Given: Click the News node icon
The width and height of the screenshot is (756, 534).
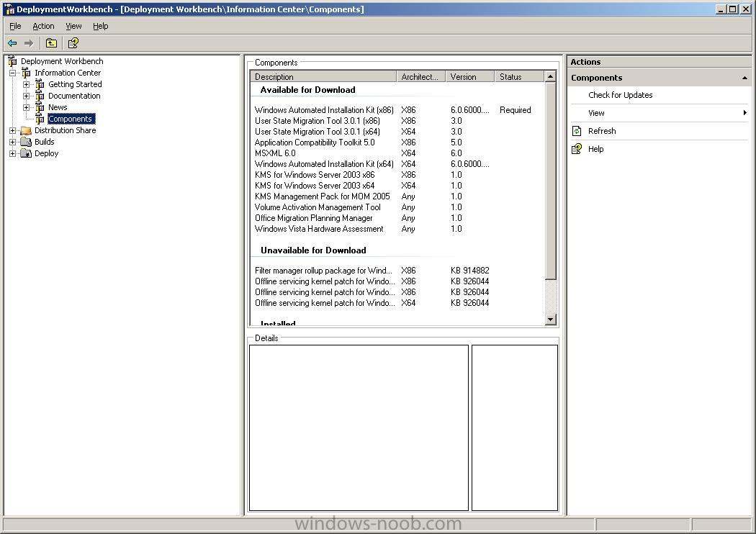Looking at the screenshot, I should click(40, 107).
